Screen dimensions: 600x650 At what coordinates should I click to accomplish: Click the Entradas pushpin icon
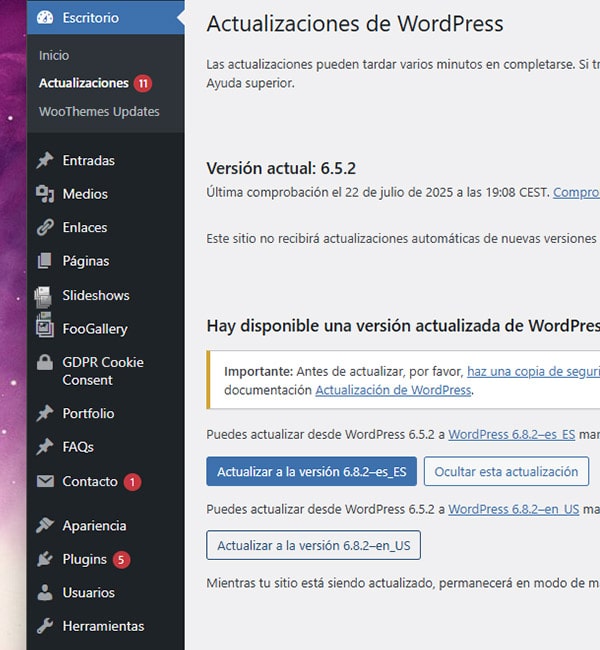[x=45, y=160]
